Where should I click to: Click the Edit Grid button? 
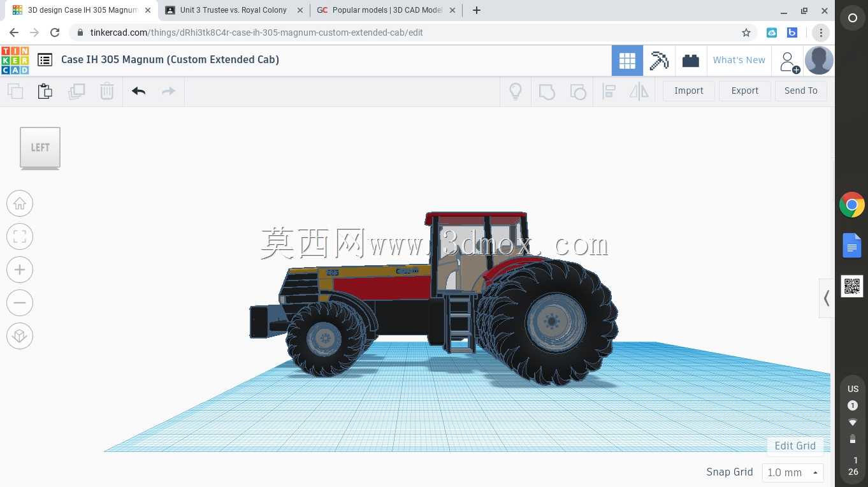[795, 446]
